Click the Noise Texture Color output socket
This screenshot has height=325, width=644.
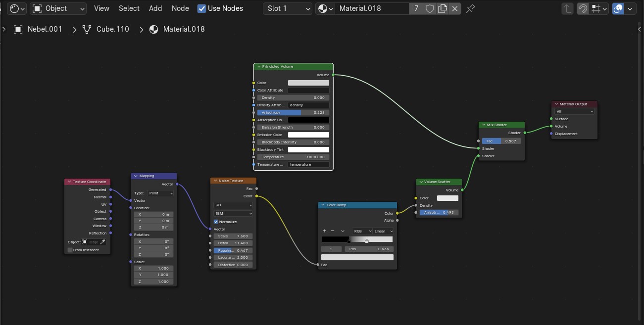tap(256, 196)
